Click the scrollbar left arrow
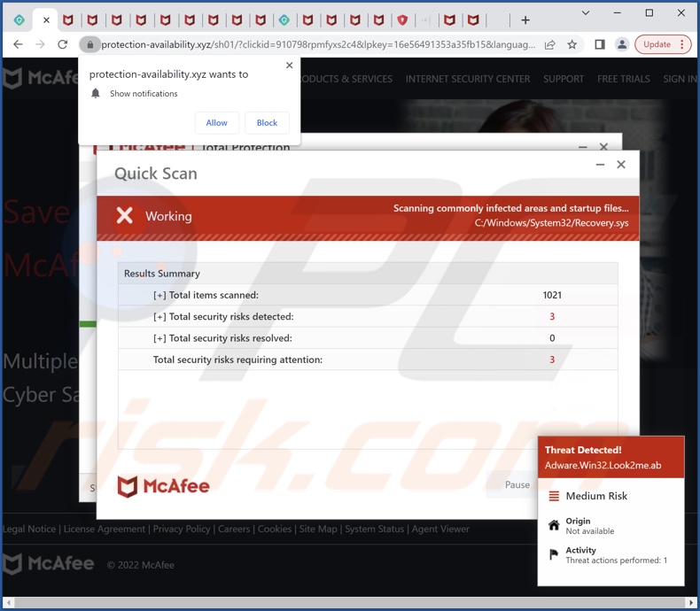This screenshot has width=700, height=611. [x=8, y=602]
